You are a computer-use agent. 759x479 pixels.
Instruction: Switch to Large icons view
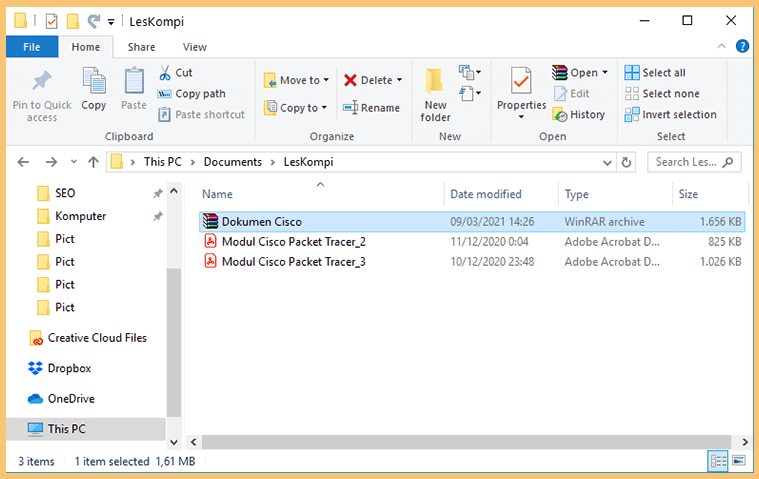(739, 461)
